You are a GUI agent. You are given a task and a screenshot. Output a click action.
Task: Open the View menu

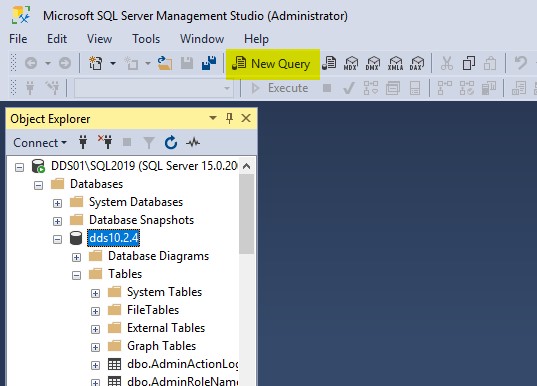pos(99,39)
